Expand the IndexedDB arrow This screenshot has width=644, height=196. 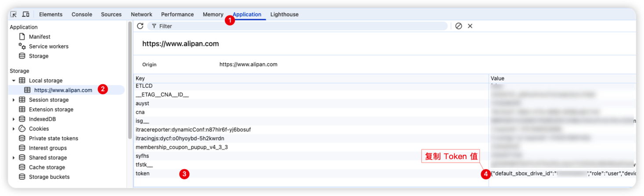coord(14,119)
